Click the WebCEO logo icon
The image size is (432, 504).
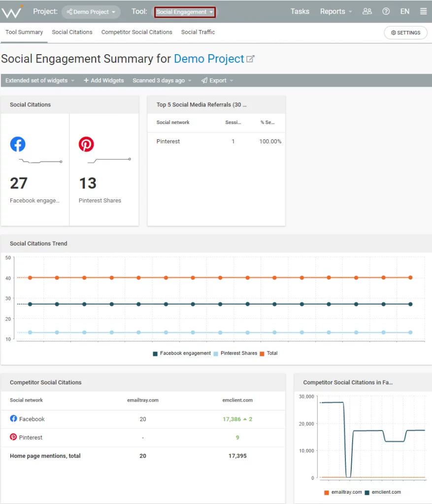(x=12, y=12)
